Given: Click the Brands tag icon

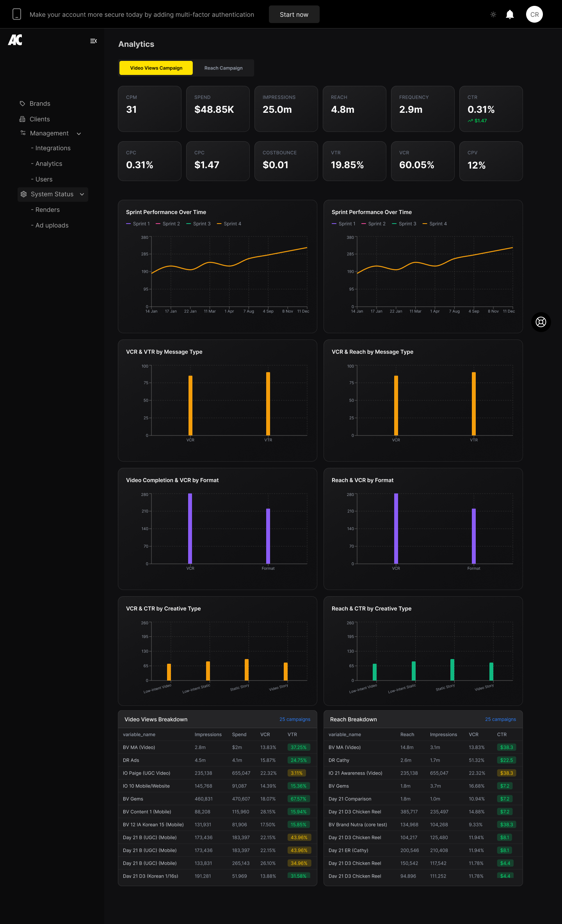Looking at the screenshot, I should (x=22, y=103).
